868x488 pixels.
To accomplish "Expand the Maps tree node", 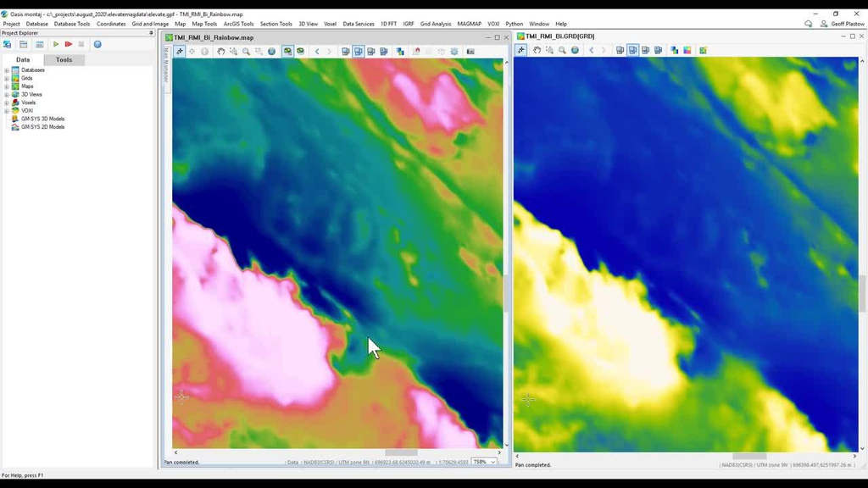I will pos(7,86).
